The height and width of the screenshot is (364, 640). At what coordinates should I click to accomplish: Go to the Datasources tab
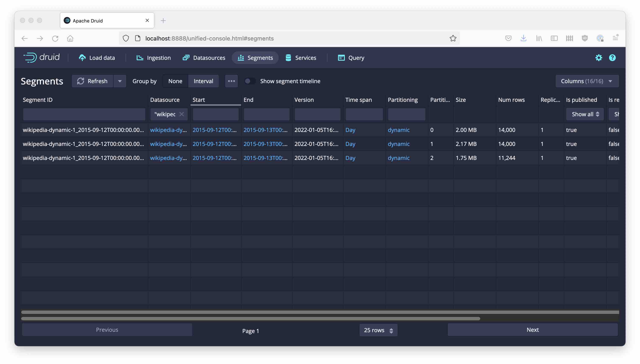204,58
